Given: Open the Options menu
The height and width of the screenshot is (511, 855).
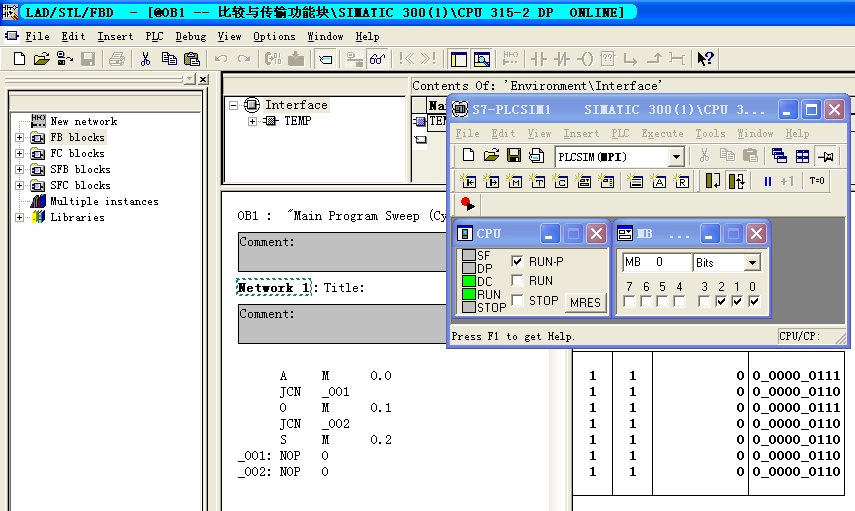Looking at the screenshot, I should [x=274, y=37].
